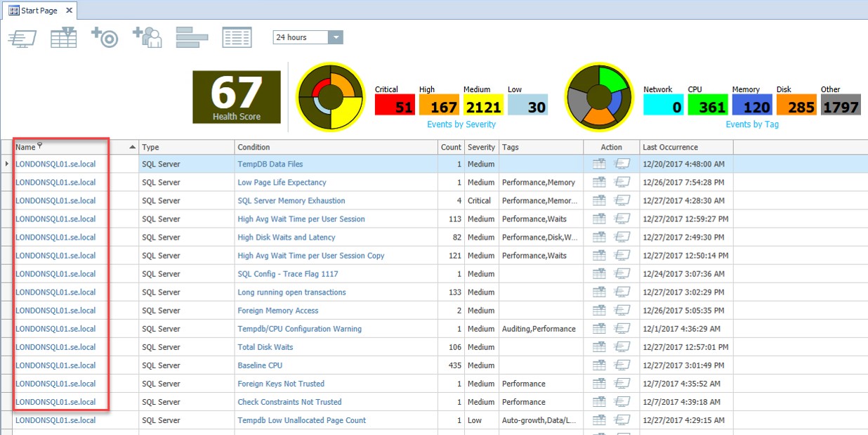The height and width of the screenshot is (435, 868).
Task: Open Tempdb/CPU Configuration Warning link
Action: click(x=300, y=329)
